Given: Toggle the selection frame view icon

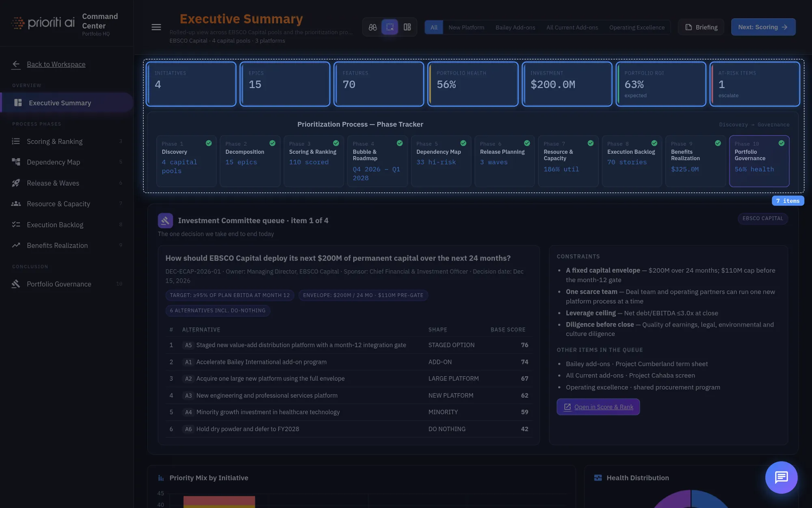Looking at the screenshot, I should 390,27.
